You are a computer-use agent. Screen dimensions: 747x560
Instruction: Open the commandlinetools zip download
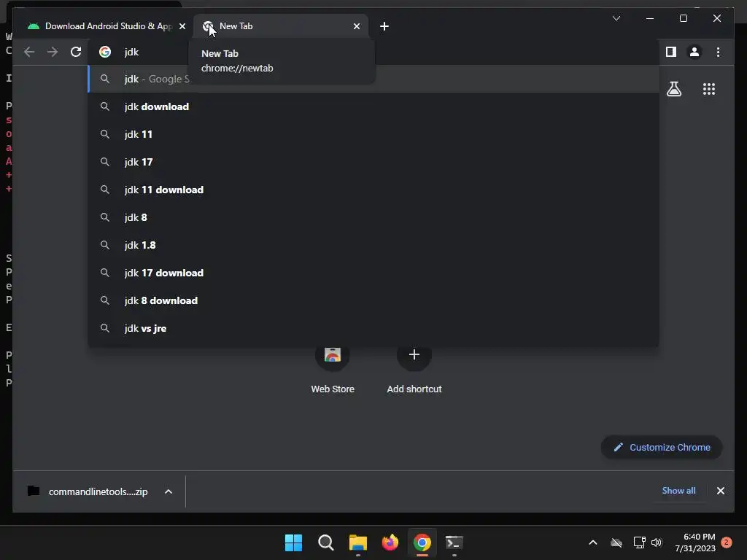point(88,491)
